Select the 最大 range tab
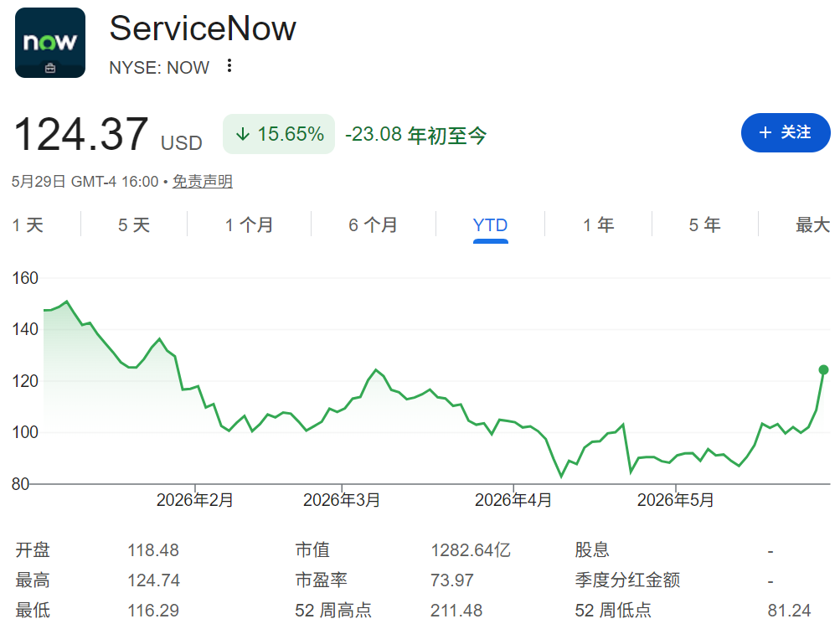840x624 pixels. coord(812,225)
